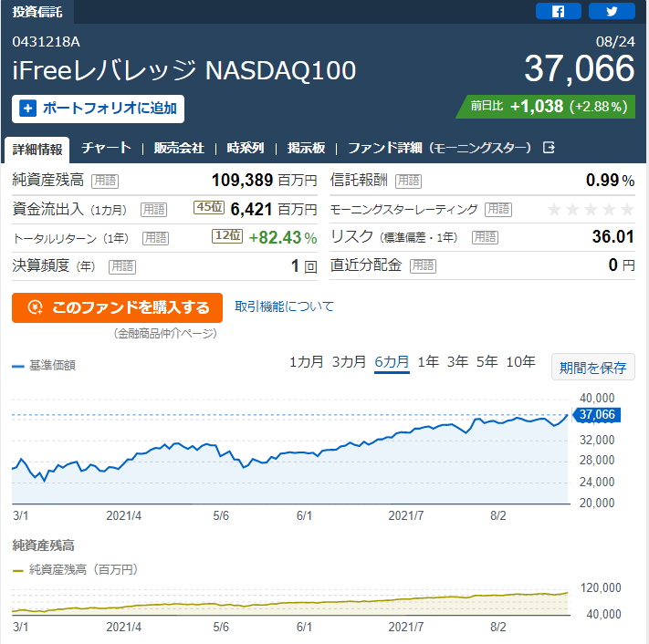Set chart period to 6カ月
This screenshot has width=649, height=644.
[392, 362]
